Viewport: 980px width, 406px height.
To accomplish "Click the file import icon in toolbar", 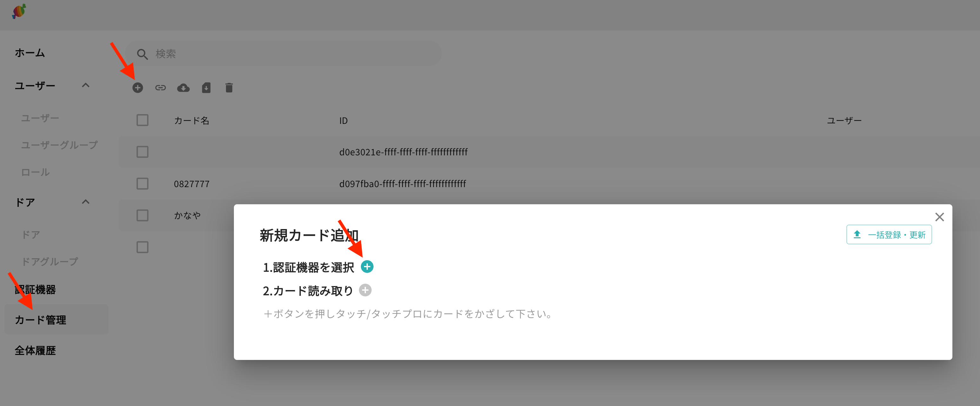I will click(206, 88).
